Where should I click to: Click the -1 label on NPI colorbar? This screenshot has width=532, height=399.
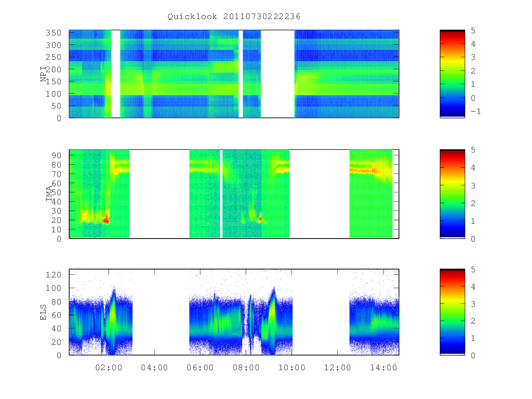(x=475, y=111)
